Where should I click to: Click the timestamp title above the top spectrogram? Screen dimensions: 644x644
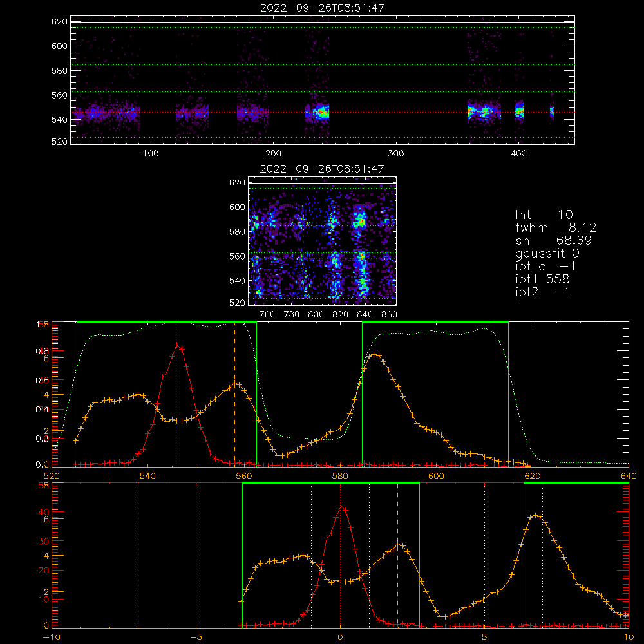pyautogui.click(x=322, y=8)
